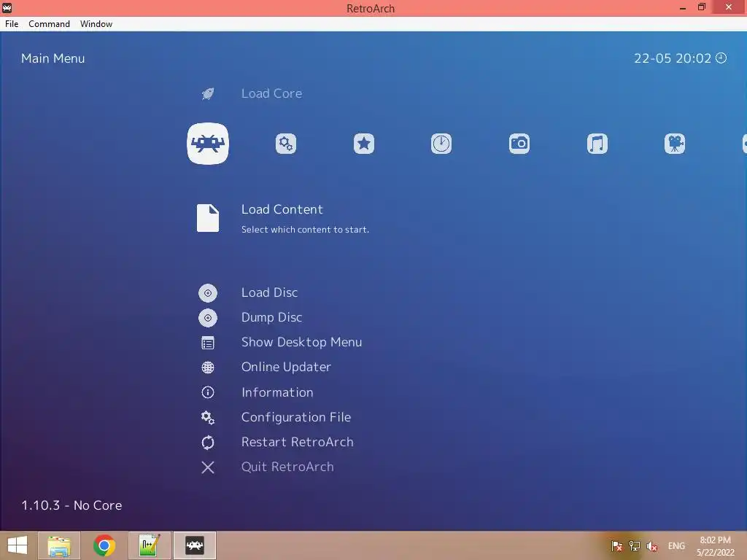Click the Show Desktop Menu list icon

tap(208, 343)
